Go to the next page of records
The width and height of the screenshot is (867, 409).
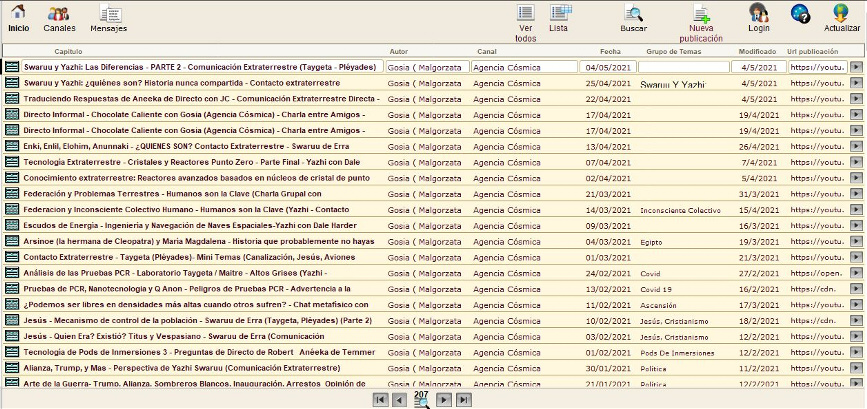click(444, 399)
